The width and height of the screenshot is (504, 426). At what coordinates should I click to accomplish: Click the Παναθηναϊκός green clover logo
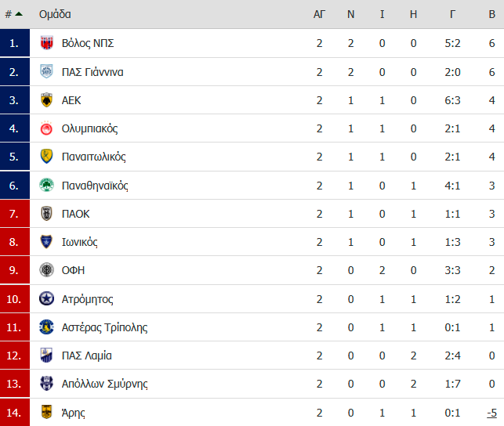pyautogui.click(x=46, y=186)
